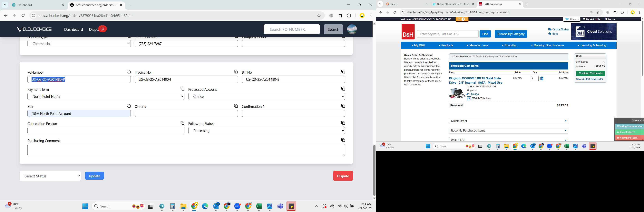
Task: Open Manufacturers menu on D&H
Action: tap(477, 45)
